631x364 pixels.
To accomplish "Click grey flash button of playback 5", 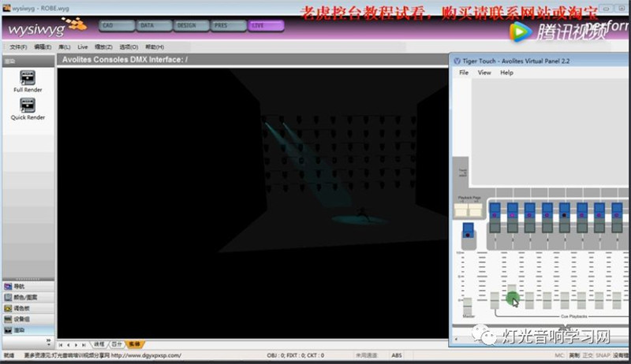I will (565, 226).
